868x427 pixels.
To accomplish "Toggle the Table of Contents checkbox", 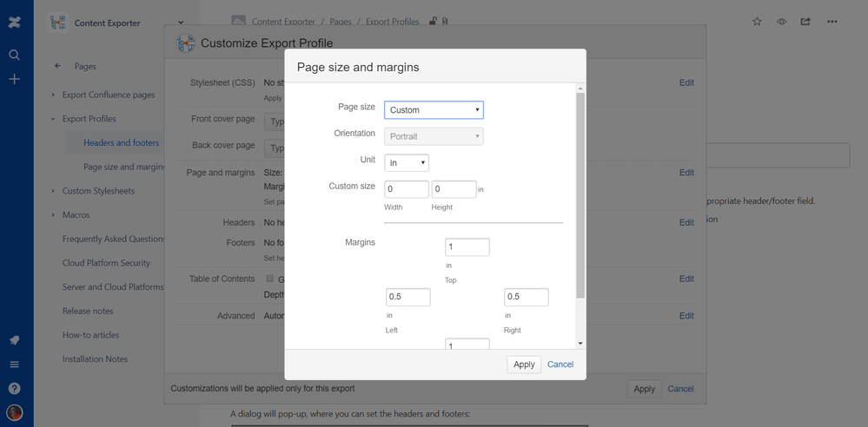I will tap(270, 279).
